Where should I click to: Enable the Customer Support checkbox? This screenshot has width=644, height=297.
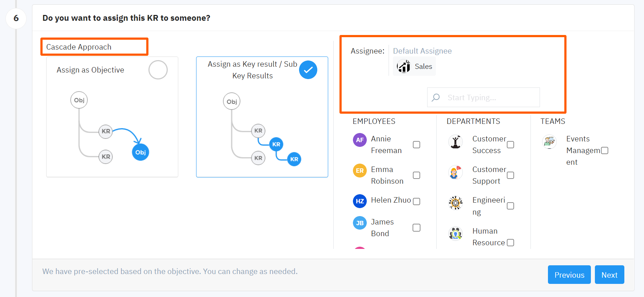click(x=510, y=175)
